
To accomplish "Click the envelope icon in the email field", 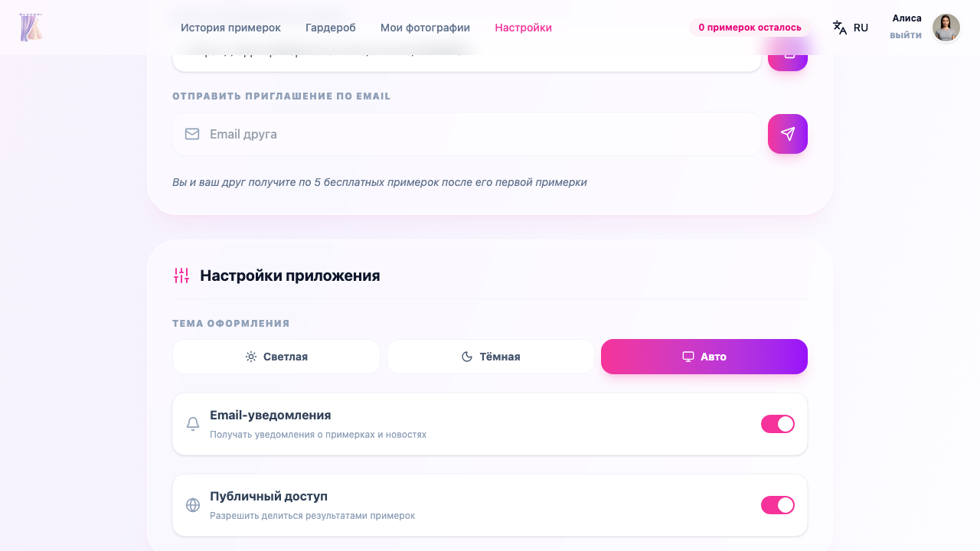I will coord(191,134).
